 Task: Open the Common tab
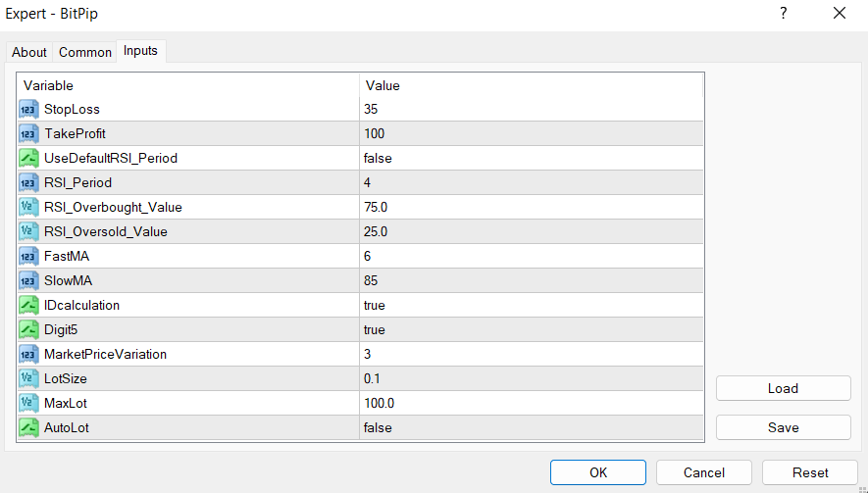(x=85, y=52)
